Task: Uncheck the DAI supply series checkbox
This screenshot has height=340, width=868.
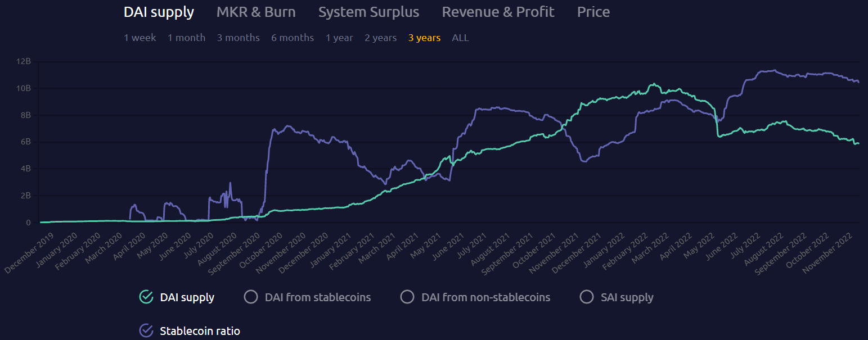Action: coord(146,297)
